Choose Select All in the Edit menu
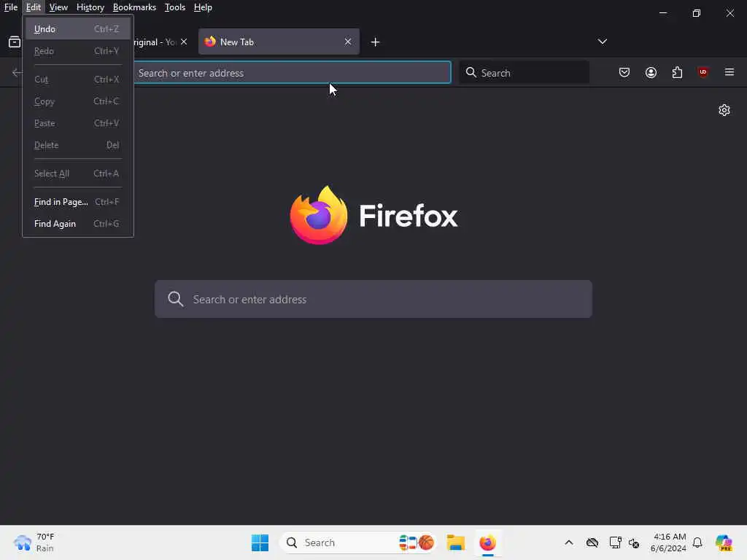 [x=77, y=174]
